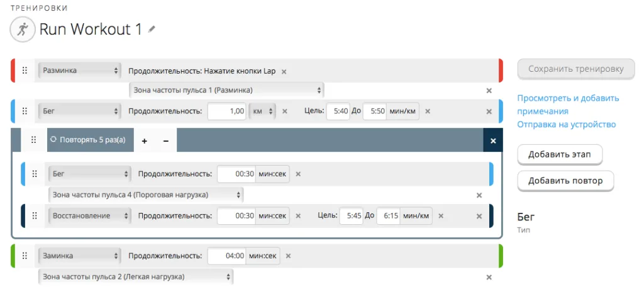The height and width of the screenshot is (296, 644).
Task: Open the Зона частоты пульса 4 (Пороговая нагрузка) dropdown
Action: point(146,195)
